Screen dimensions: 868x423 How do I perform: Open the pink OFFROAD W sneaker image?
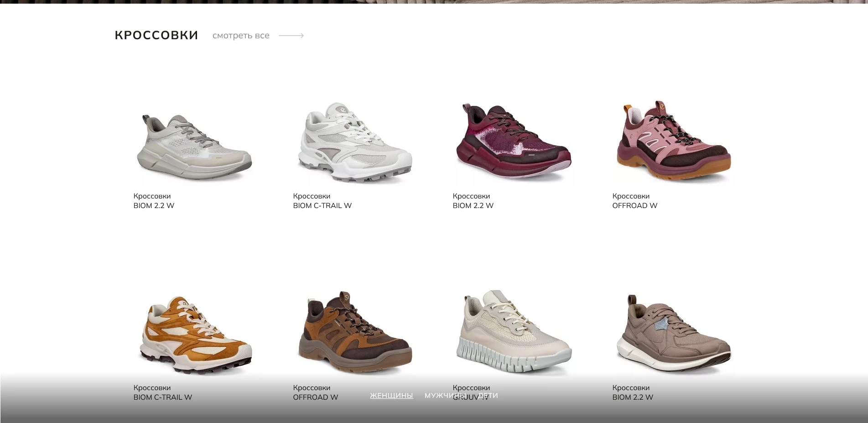click(674, 141)
